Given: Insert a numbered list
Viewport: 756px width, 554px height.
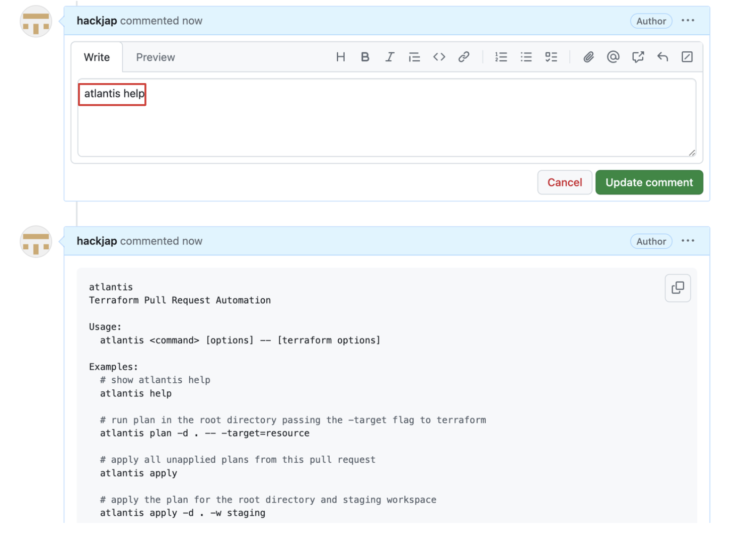Looking at the screenshot, I should click(501, 57).
